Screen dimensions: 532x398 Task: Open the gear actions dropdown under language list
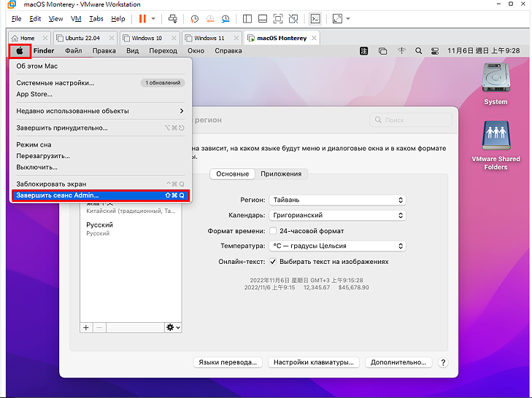[173, 327]
